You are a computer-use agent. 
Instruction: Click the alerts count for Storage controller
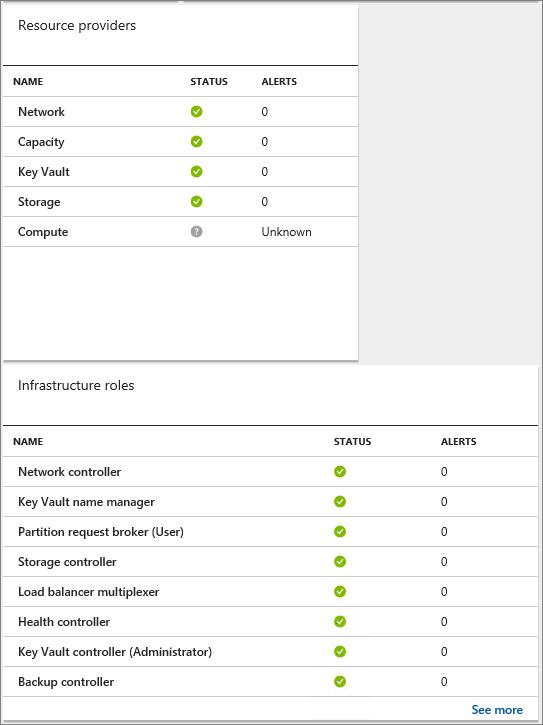pyautogui.click(x=444, y=562)
